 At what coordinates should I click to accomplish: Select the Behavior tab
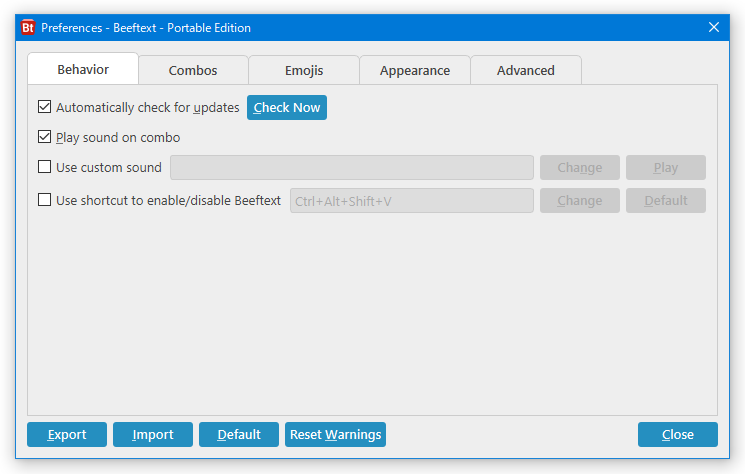pos(83,69)
